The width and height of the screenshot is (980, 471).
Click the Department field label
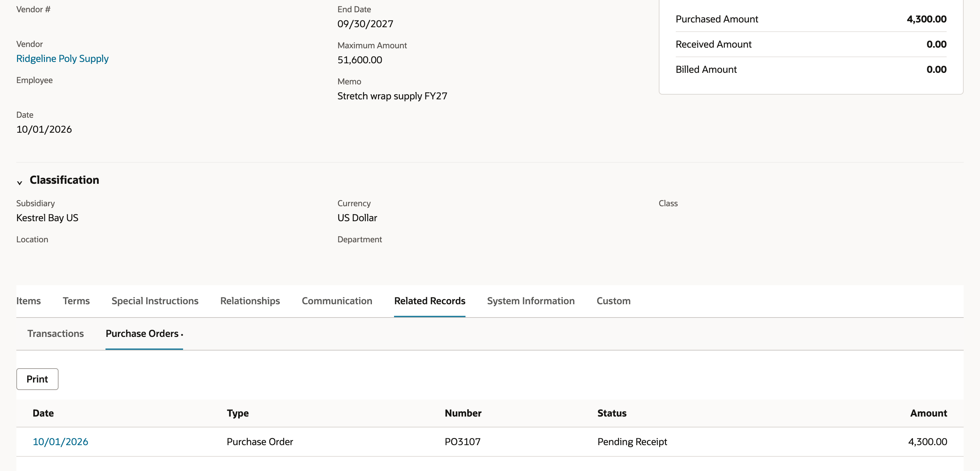tap(360, 240)
